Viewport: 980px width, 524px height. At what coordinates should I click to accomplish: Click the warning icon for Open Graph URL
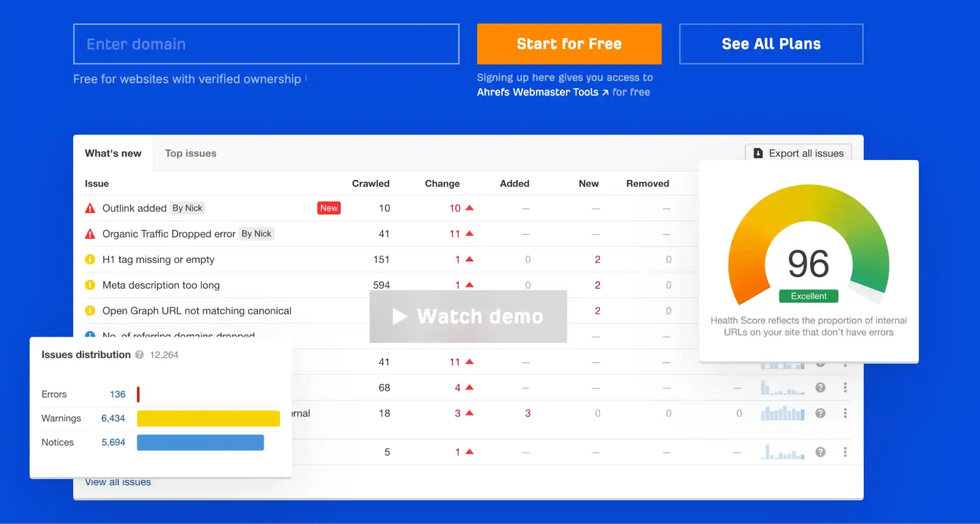pos(90,311)
